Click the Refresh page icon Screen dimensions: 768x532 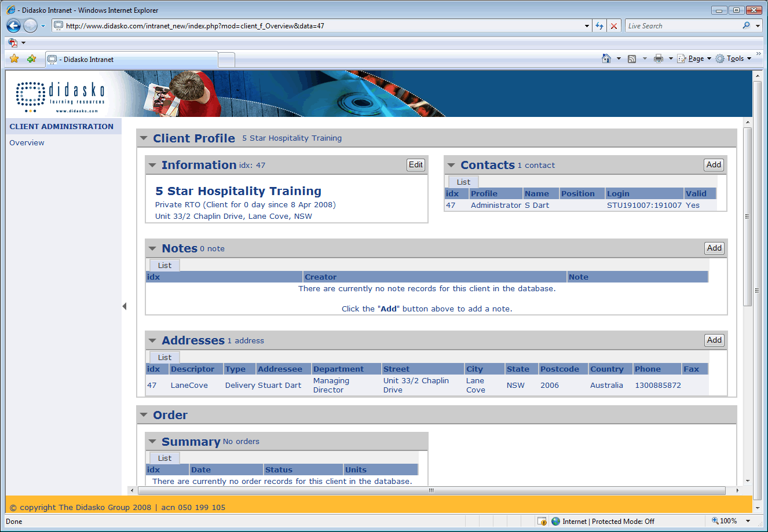599,26
